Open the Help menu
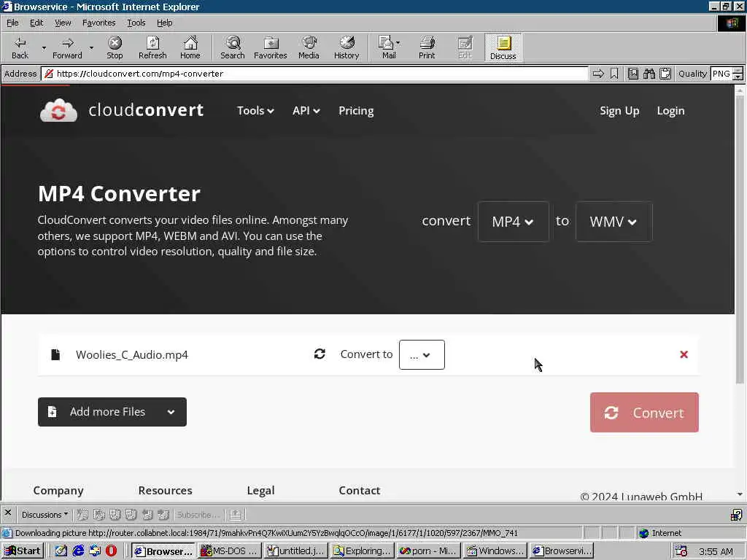747x560 pixels. 164,23
